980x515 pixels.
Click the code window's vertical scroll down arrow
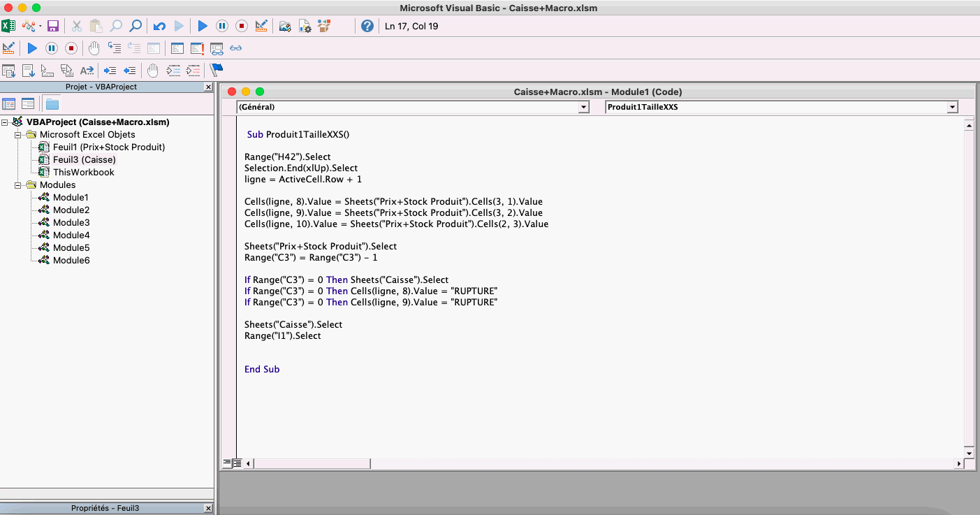coord(968,453)
